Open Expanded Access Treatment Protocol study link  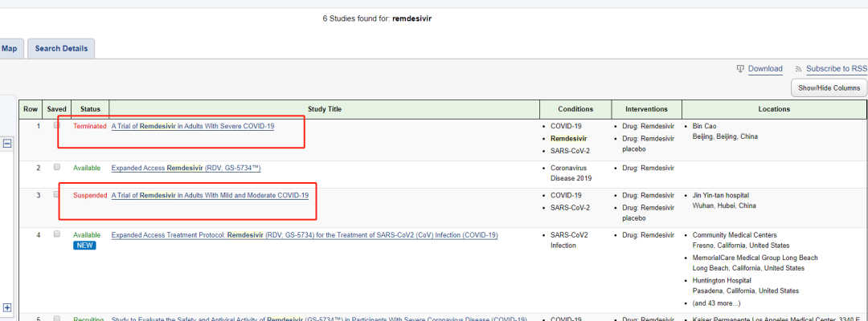305,235
